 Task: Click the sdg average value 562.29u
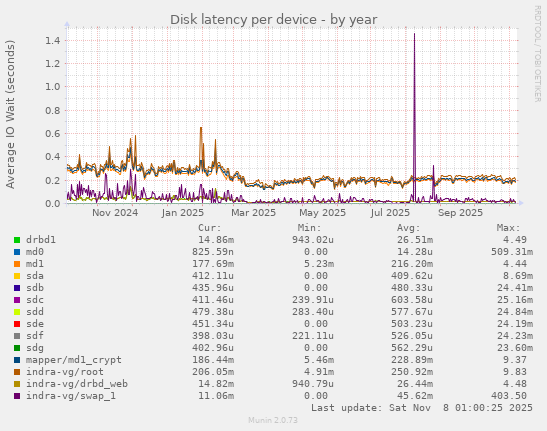pos(412,348)
